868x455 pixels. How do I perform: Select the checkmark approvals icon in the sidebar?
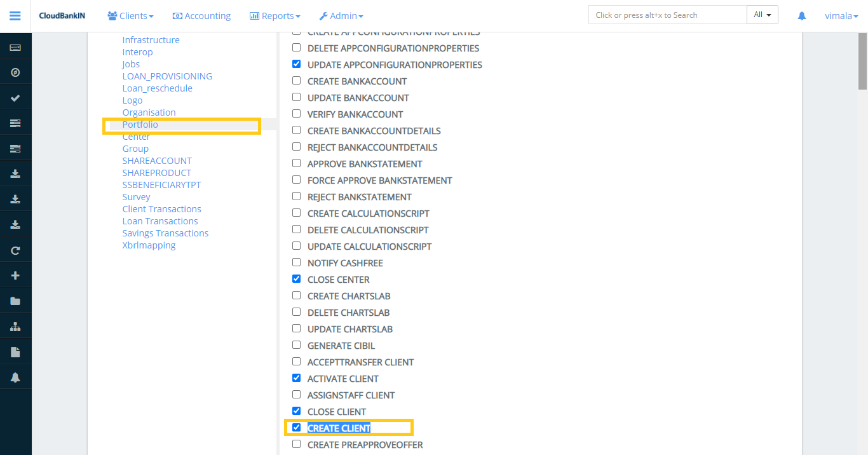click(x=15, y=97)
